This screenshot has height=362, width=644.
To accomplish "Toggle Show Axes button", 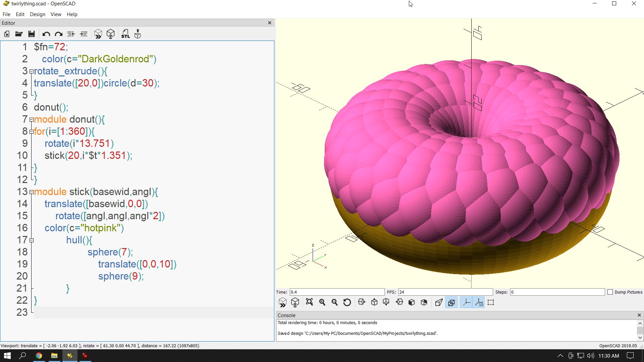I will tap(466, 302).
